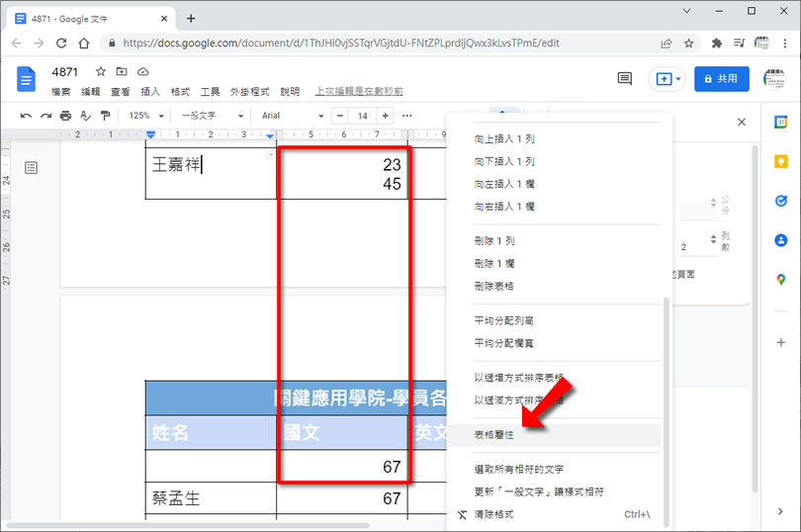Click the browser address bar URL
Image resolution: width=801 pixels, height=532 pixels.
click(341, 44)
